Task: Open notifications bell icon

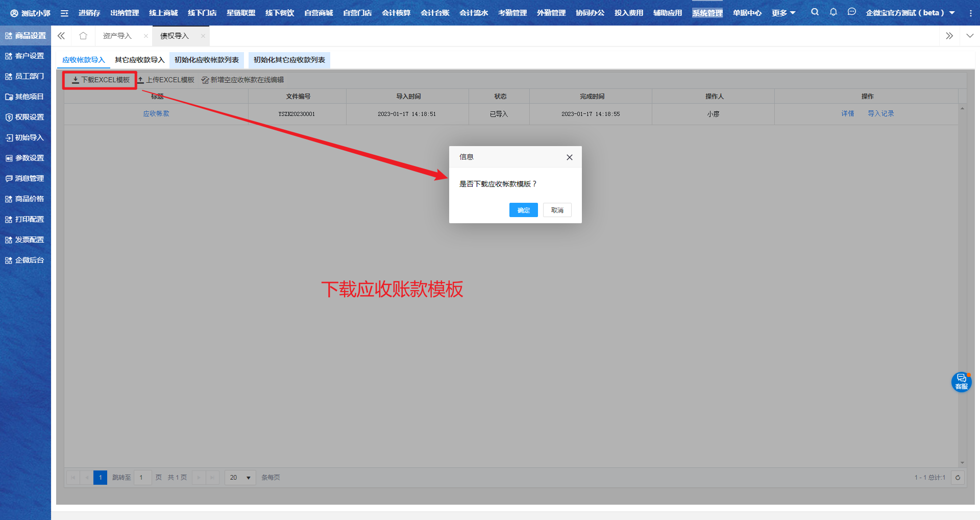Action: tap(833, 12)
